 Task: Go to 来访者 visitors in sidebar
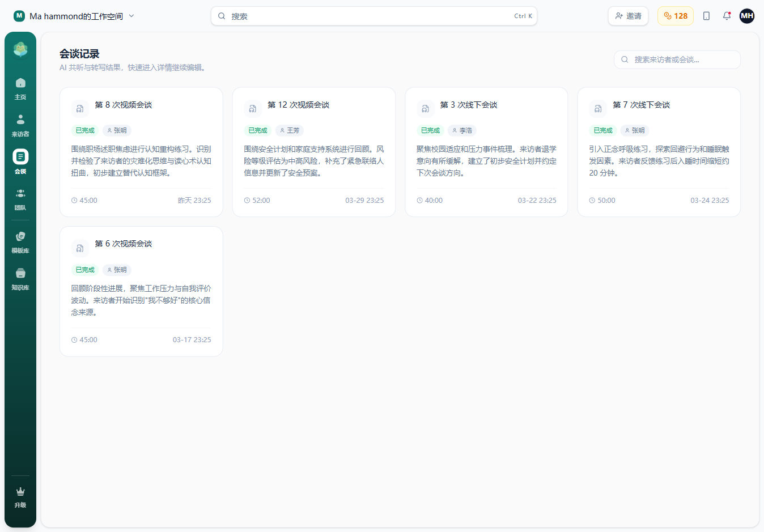click(20, 125)
